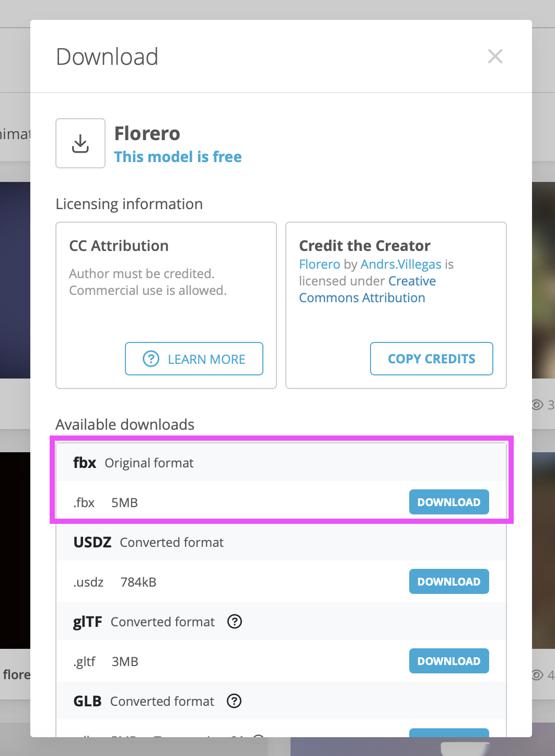
Task: Open the Florero model link in credits
Action: coord(319,265)
